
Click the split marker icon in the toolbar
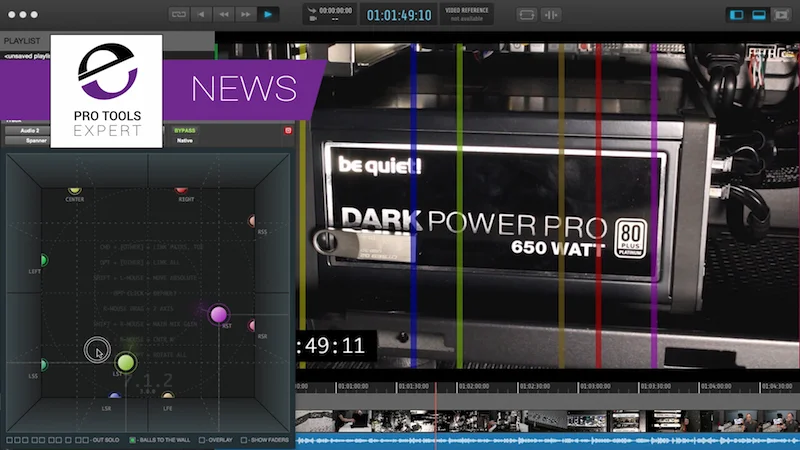(x=551, y=15)
